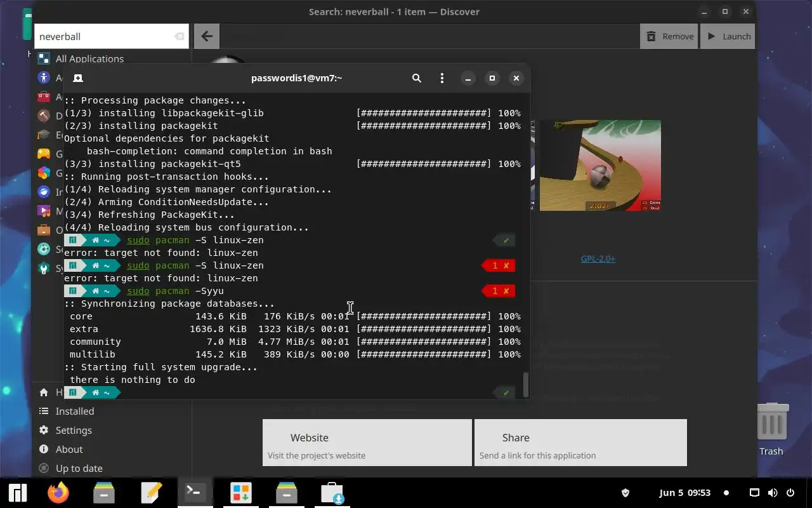Select All Applications in Discover sidebar
The width and height of the screenshot is (812, 508).
pos(89,58)
